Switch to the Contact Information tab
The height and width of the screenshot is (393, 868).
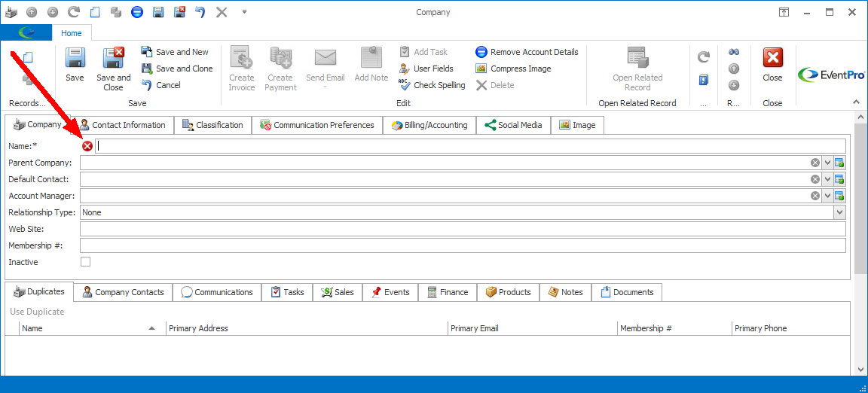(123, 125)
